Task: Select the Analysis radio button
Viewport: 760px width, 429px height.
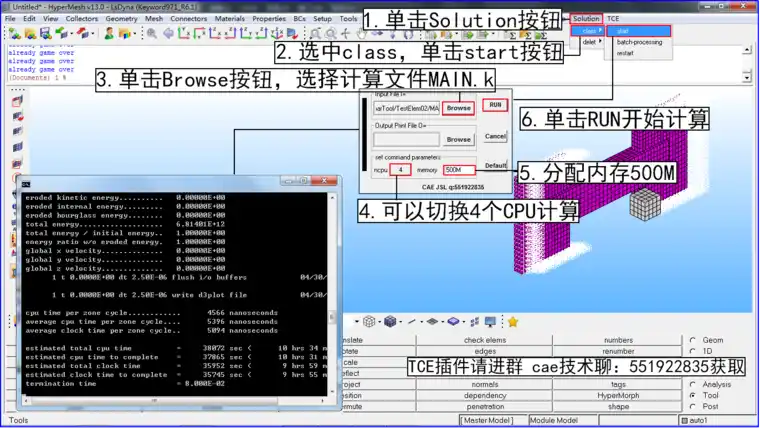Action: 693,384
